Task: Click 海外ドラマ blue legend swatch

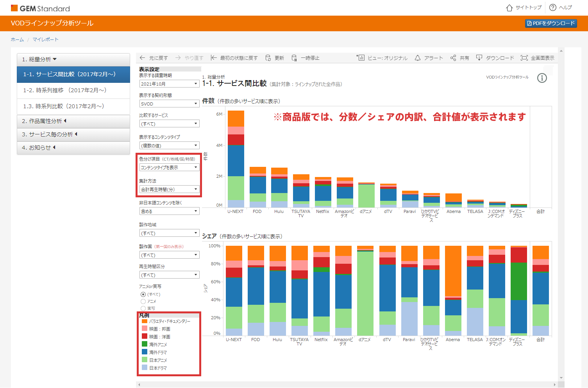Action: (x=145, y=352)
